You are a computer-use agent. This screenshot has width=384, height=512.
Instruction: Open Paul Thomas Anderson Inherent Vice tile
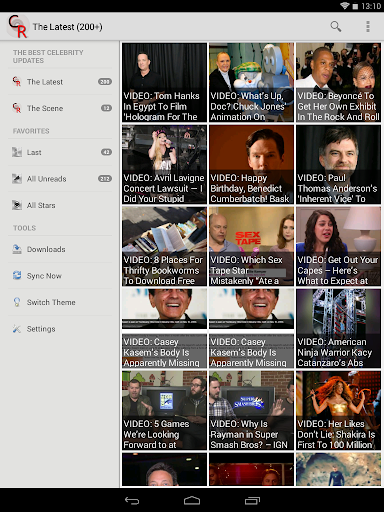pos(338,164)
